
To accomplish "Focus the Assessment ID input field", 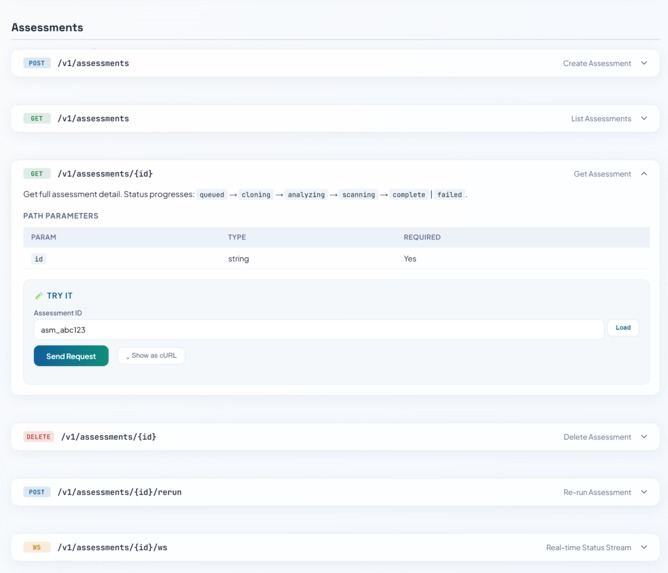I will (319, 330).
